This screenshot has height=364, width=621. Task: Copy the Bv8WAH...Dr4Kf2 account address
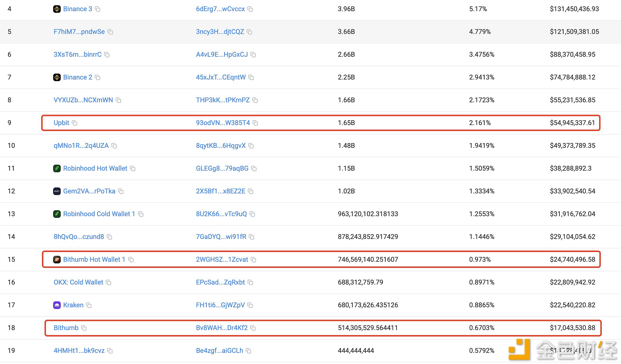(x=253, y=328)
